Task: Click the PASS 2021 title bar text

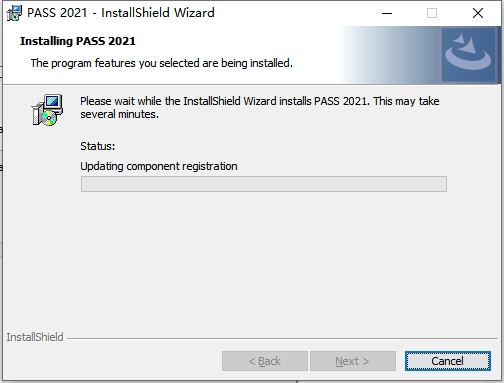Action: tap(121, 13)
